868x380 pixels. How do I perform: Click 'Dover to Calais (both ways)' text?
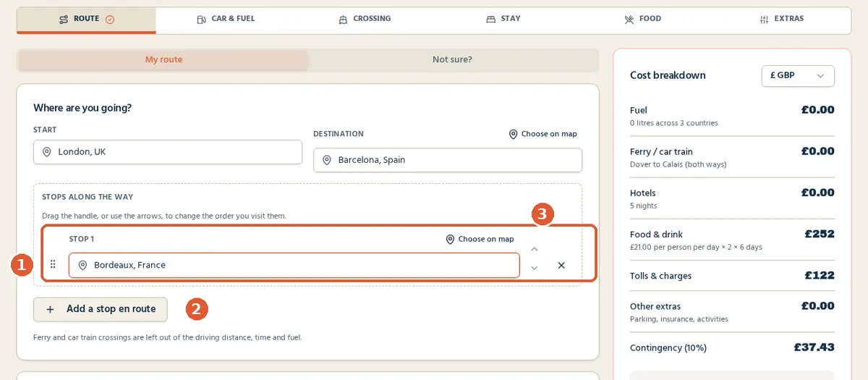coord(678,164)
